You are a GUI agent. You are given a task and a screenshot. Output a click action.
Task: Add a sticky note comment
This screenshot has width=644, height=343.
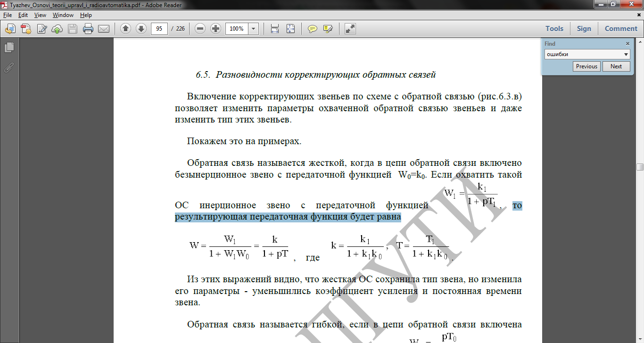312,29
